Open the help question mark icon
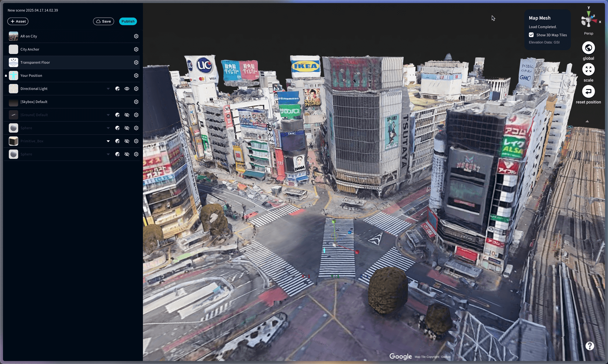 (590, 346)
